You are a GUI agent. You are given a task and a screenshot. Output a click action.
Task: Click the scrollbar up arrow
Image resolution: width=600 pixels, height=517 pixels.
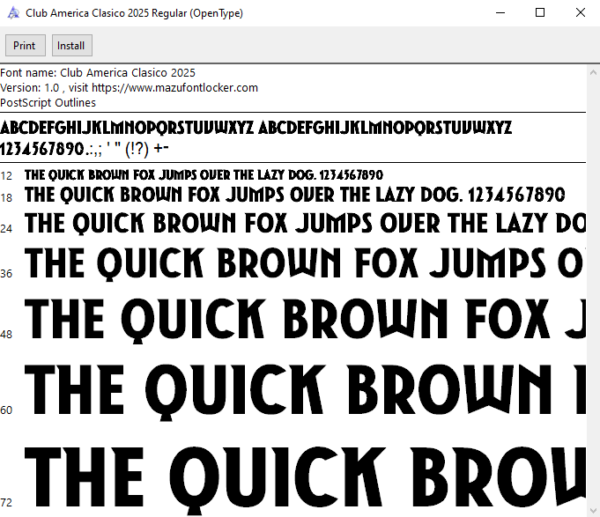(x=593, y=72)
